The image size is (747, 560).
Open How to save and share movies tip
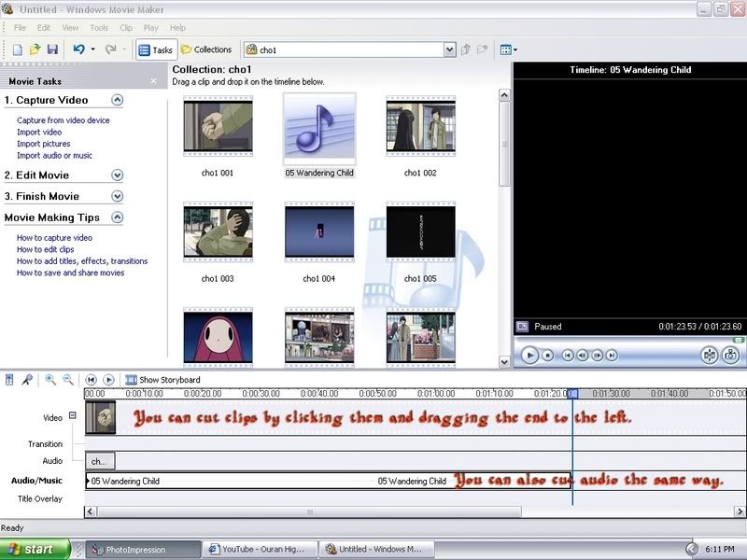[x=71, y=273]
